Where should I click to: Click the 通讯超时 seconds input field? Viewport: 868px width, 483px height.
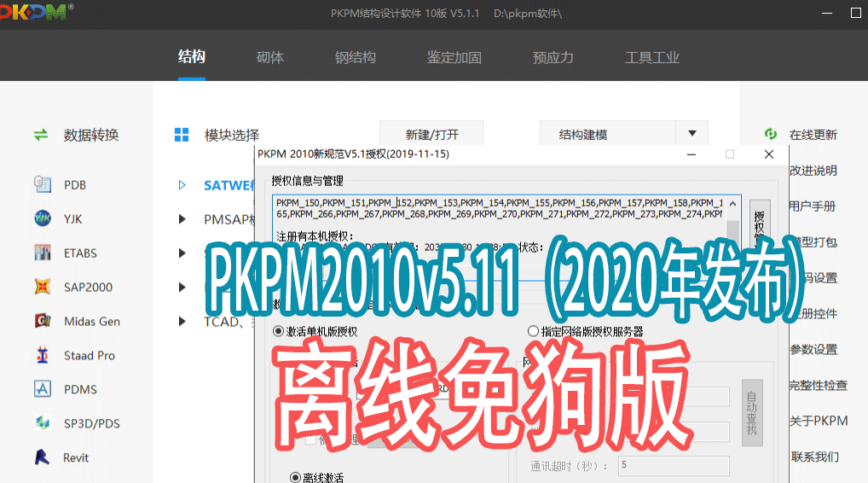click(674, 466)
